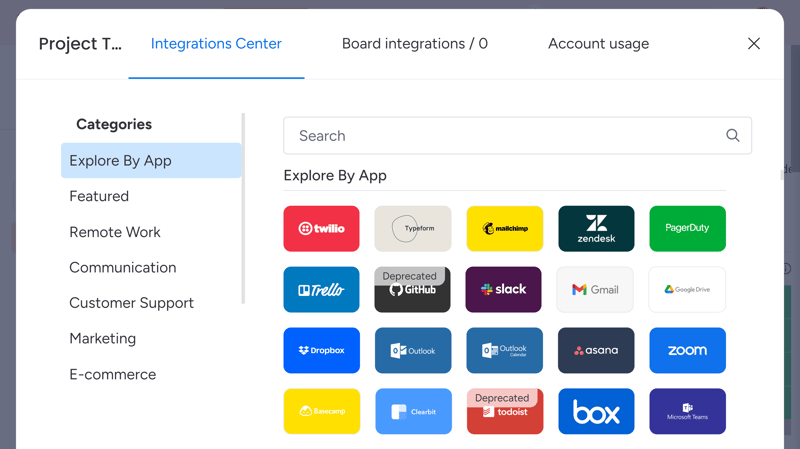Open the Zoom integration tile

click(x=687, y=351)
